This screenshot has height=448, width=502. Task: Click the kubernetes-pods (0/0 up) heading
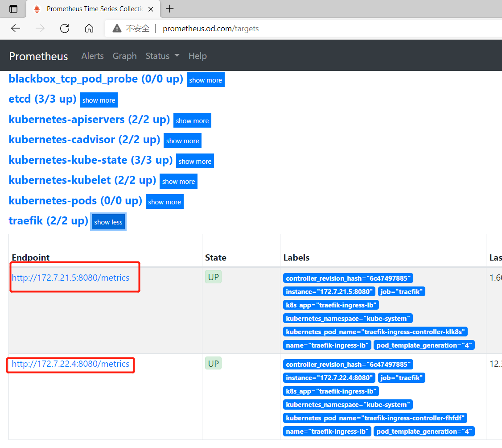coord(75,201)
